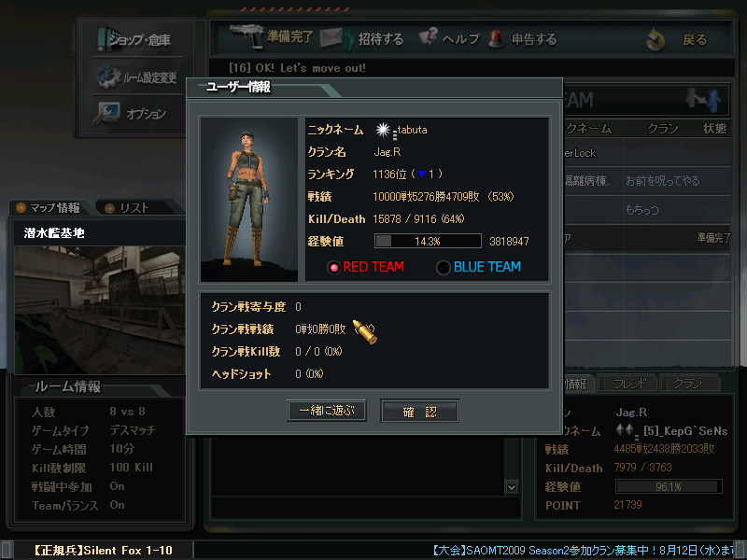Screen dimensions: 747x560
Task: Click the 招待する envelope icon
Action: pyautogui.click(x=336, y=38)
